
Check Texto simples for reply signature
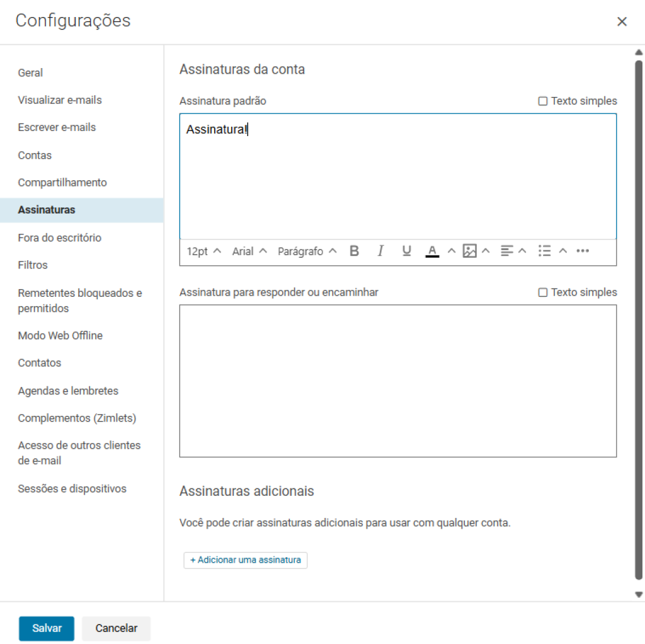[x=543, y=293]
